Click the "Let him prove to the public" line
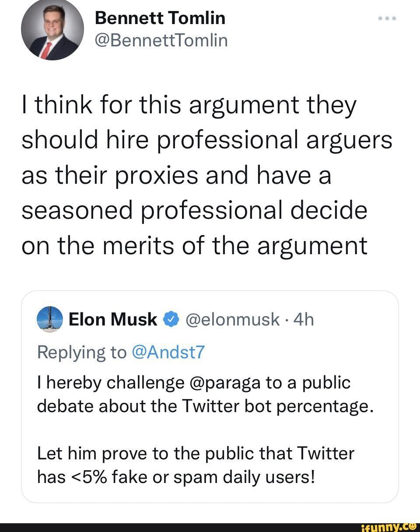This screenshot has width=420, height=532. coord(196,453)
